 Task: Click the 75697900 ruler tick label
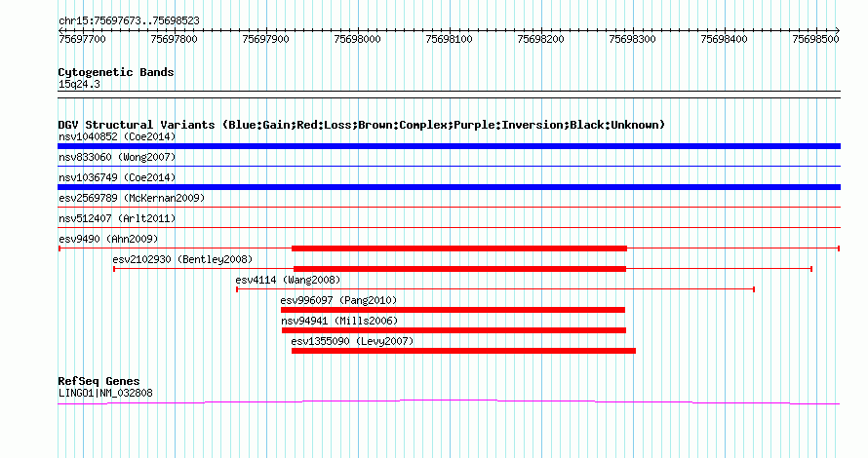pyautogui.click(x=265, y=39)
